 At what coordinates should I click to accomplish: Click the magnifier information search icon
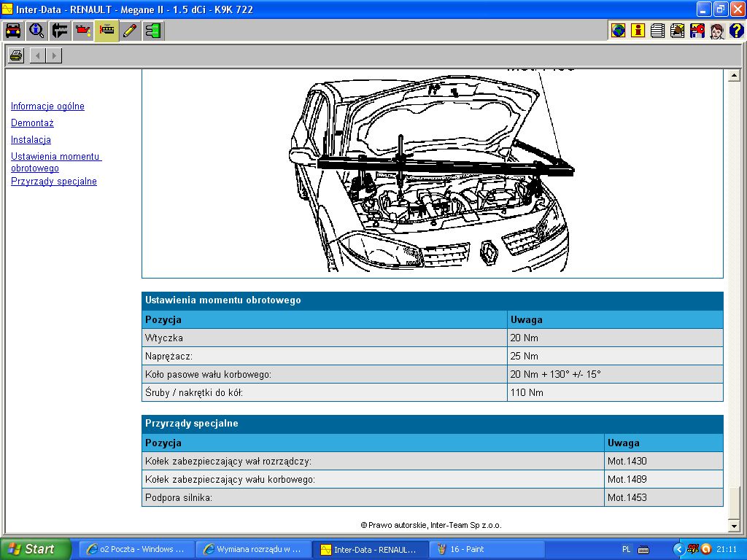[x=36, y=31]
